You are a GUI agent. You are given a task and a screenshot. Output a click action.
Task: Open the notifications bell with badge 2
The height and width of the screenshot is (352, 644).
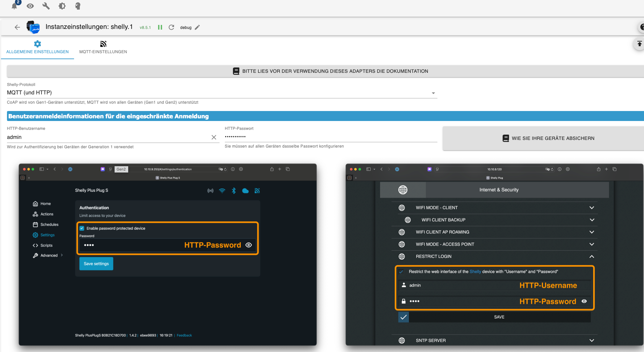point(15,6)
